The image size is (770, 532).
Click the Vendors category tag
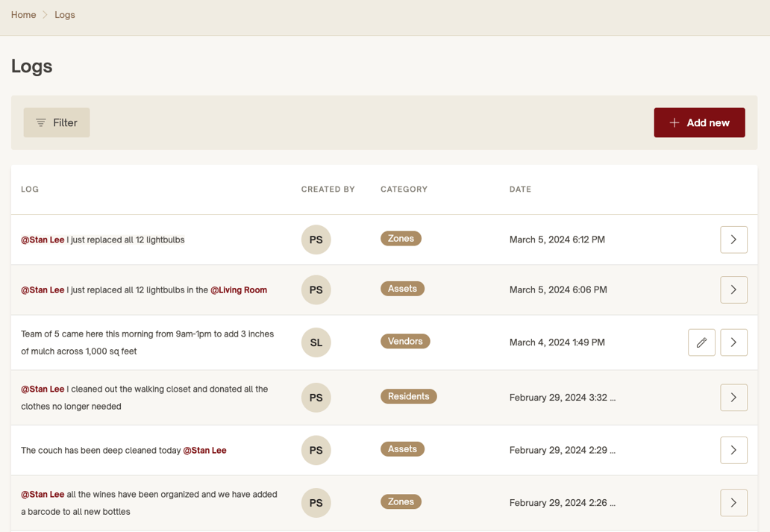pos(405,341)
